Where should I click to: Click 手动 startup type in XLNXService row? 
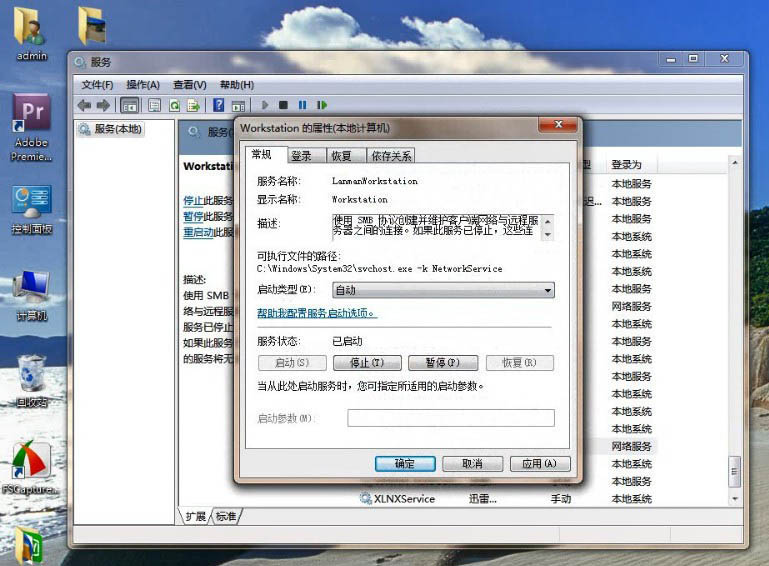click(561, 499)
